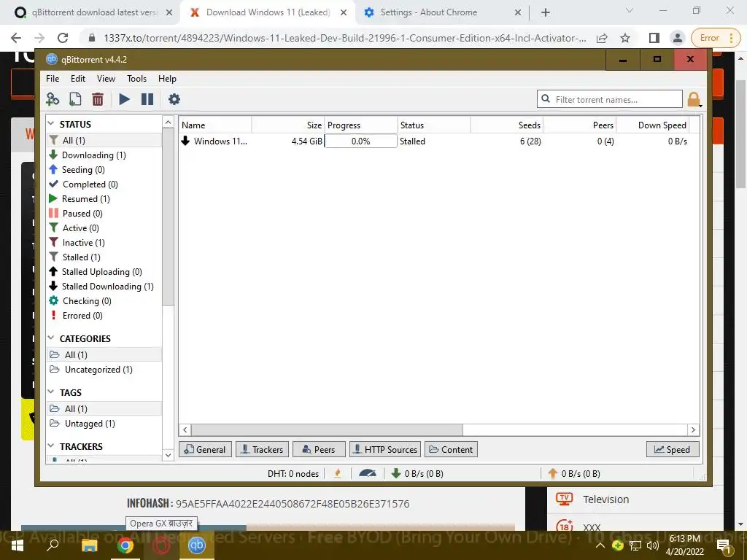Image resolution: width=747 pixels, height=560 pixels.
Task: Select the Active (0) filter
Action: click(x=104, y=228)
